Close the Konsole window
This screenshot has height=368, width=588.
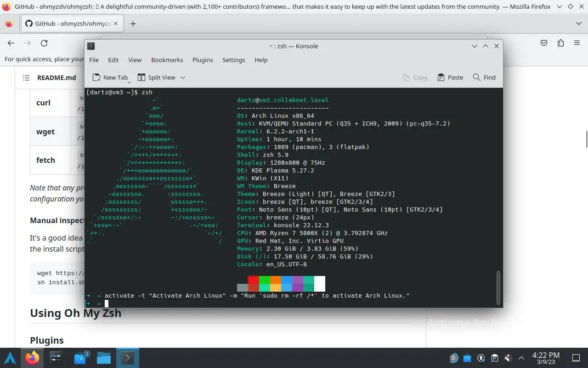click(497, 46)
